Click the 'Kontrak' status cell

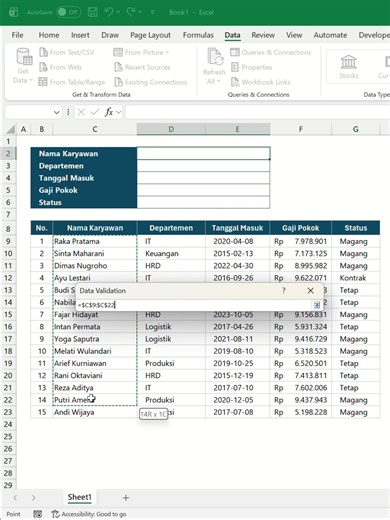click(x=356, y=278)
